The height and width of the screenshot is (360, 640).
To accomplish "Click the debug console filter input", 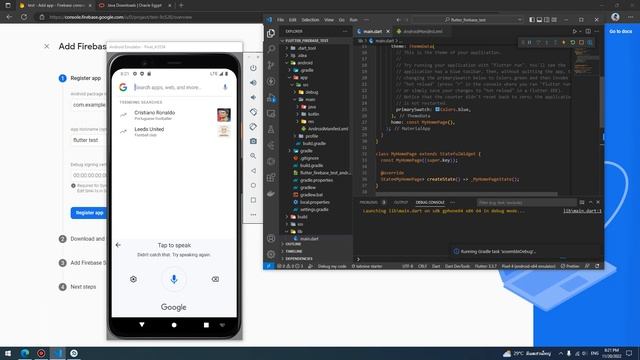I will [527, 202].
